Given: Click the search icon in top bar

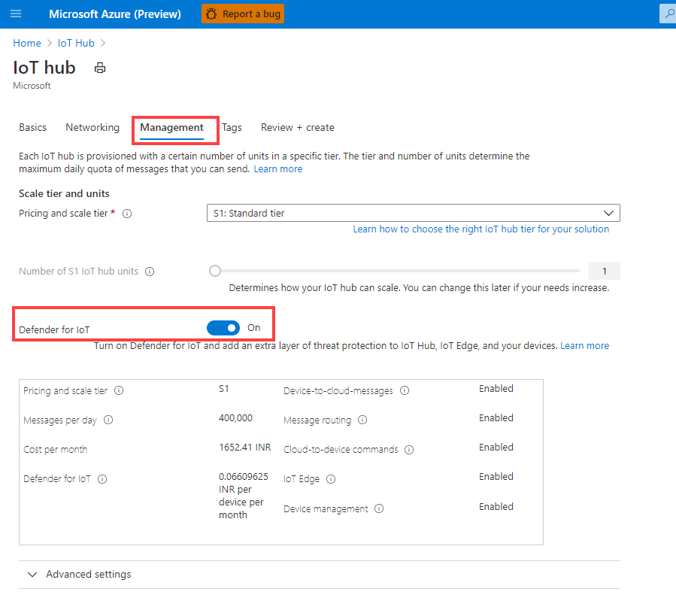Looking at the screenshot, I should [668, 14].
